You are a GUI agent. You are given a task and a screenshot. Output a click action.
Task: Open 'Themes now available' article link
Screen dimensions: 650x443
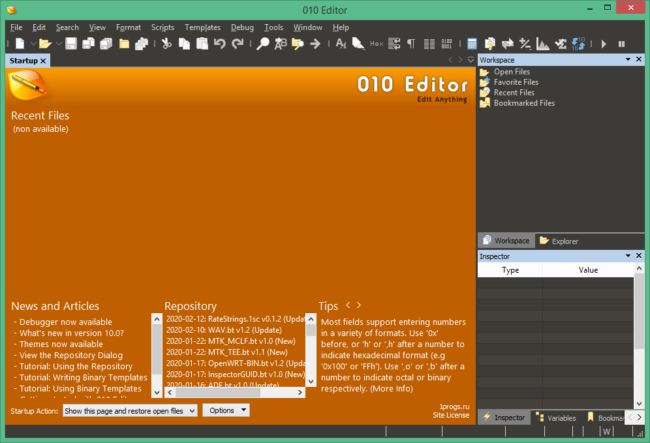pos(61,344)
